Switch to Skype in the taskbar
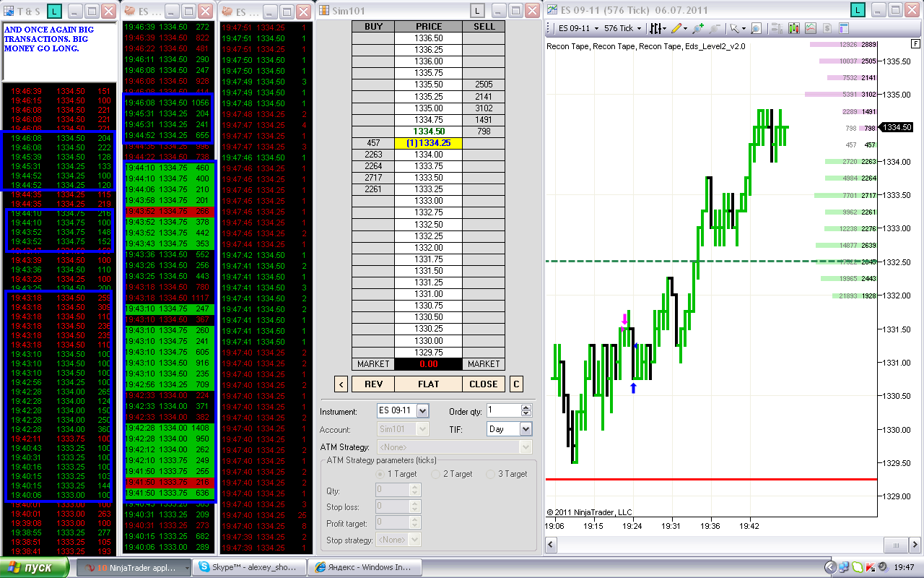The image size is (924, 578). point(250,567)
